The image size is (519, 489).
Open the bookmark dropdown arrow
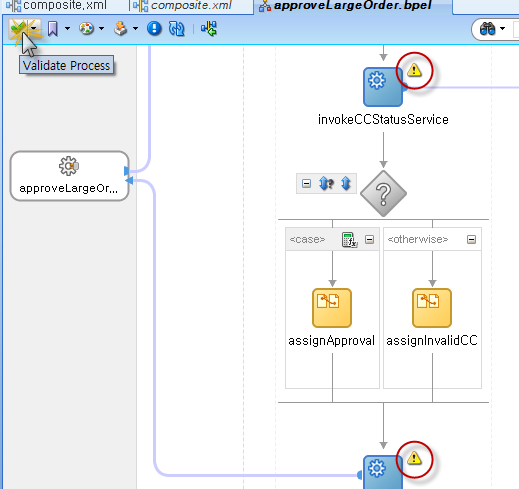pos(67,29)
